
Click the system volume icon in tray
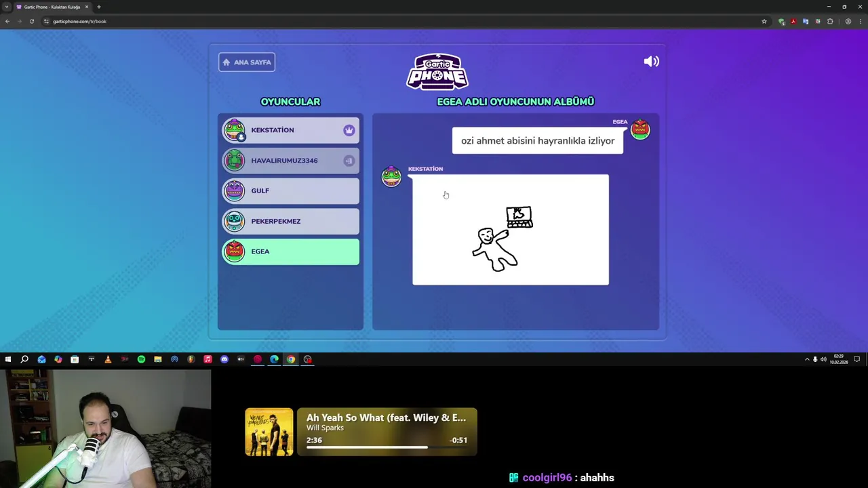point(823,359)
